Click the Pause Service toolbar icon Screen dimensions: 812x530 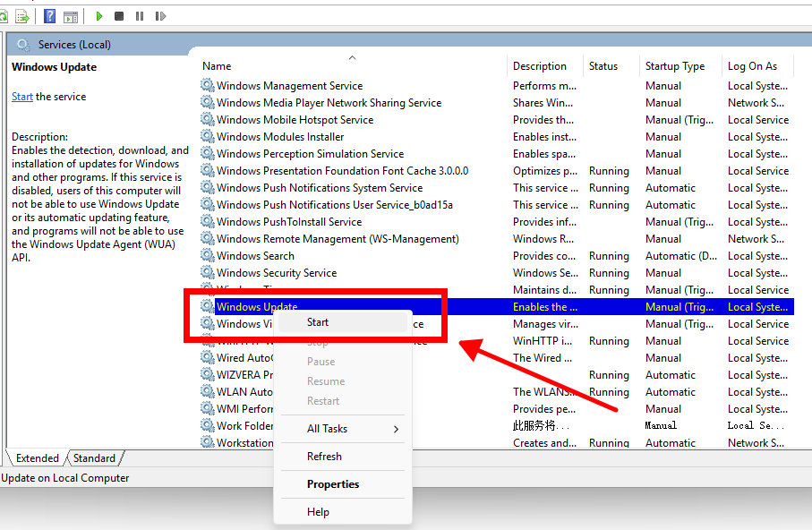(x=140, y=16)
